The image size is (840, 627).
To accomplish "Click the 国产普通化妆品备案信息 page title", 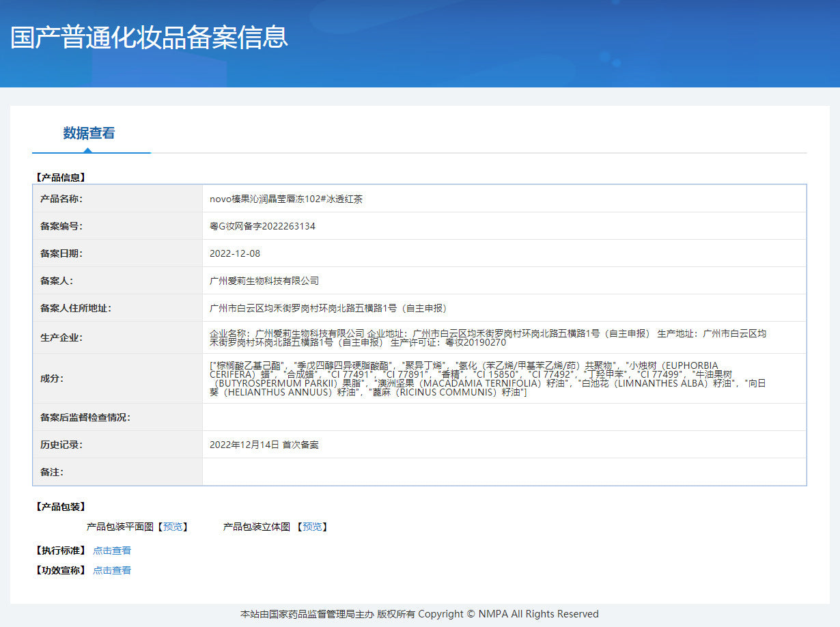I will tap(150, 38).
